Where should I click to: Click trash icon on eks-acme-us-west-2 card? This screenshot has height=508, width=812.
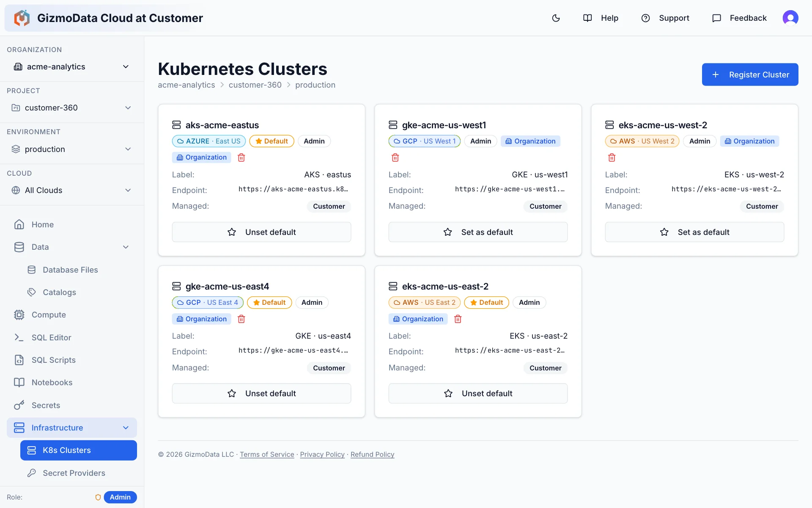(612, 157)
